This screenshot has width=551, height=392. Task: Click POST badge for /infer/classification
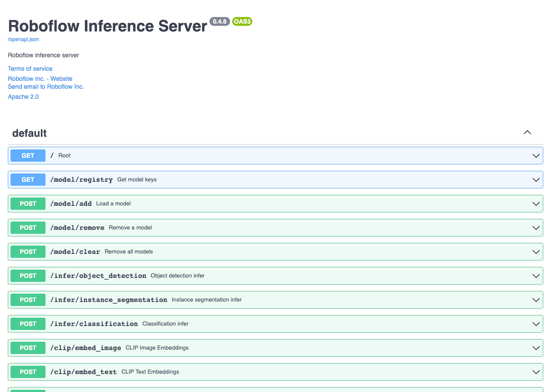point(28,324)
